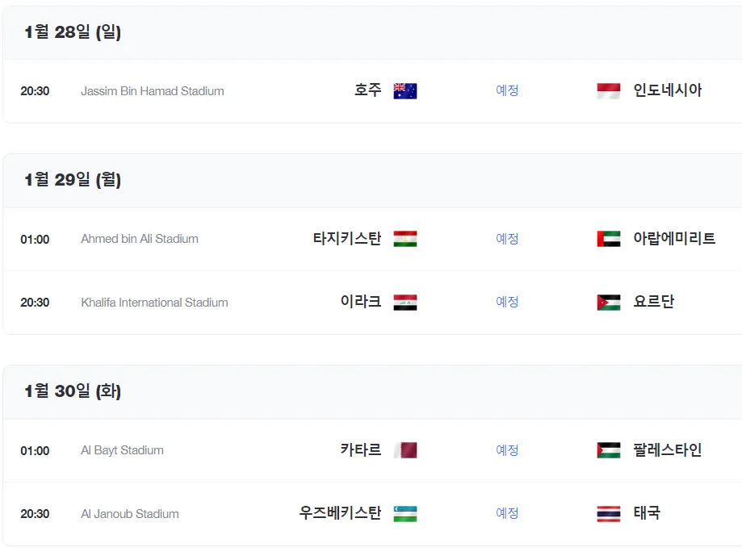This screenshot has height=560, width=742.
Task: Open 예정 status for 호주 vs 인도네시아
Action: pos(507,90)
